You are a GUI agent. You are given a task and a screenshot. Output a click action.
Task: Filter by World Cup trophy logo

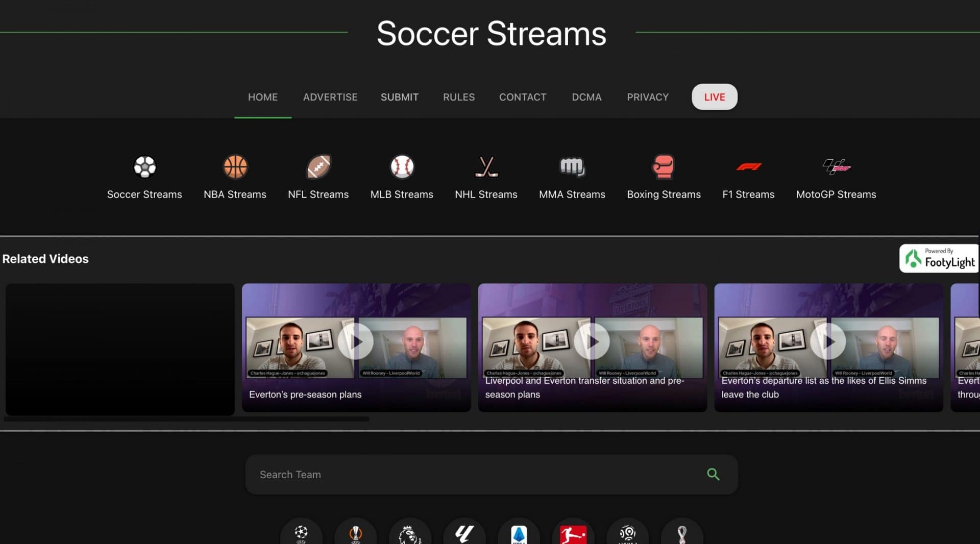point(682,533)
